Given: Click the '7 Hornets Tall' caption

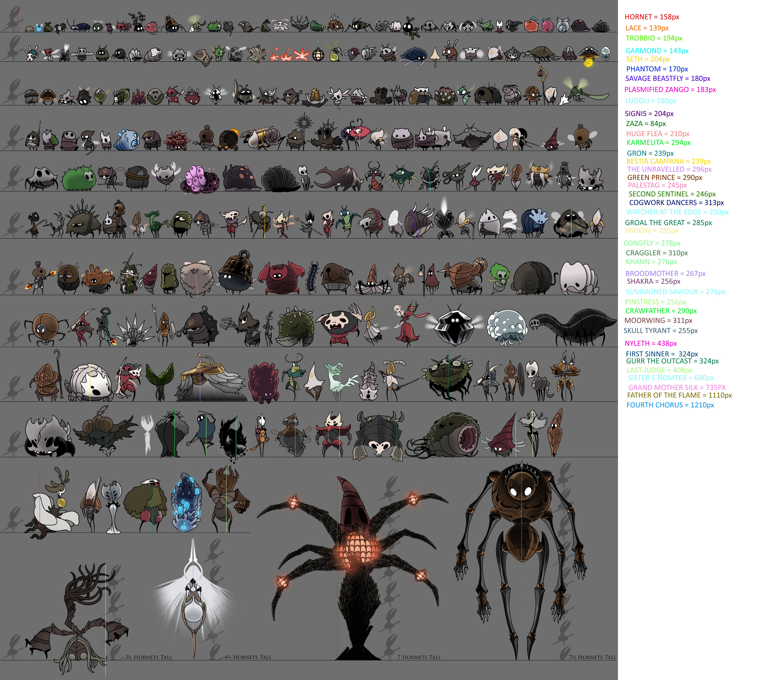Looking at the screenshot, I should click(x=419, y=657).
